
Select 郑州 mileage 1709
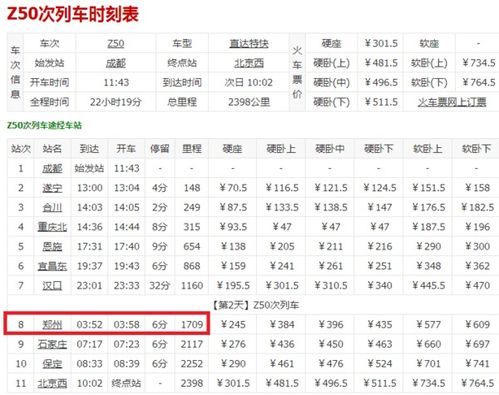(192, 324)
